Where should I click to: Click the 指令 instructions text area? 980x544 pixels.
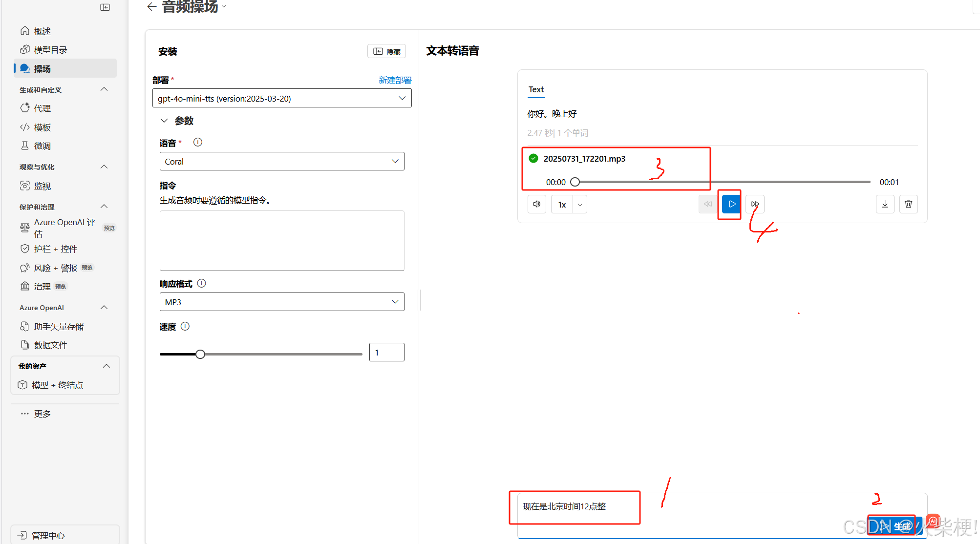coord(282,241)
